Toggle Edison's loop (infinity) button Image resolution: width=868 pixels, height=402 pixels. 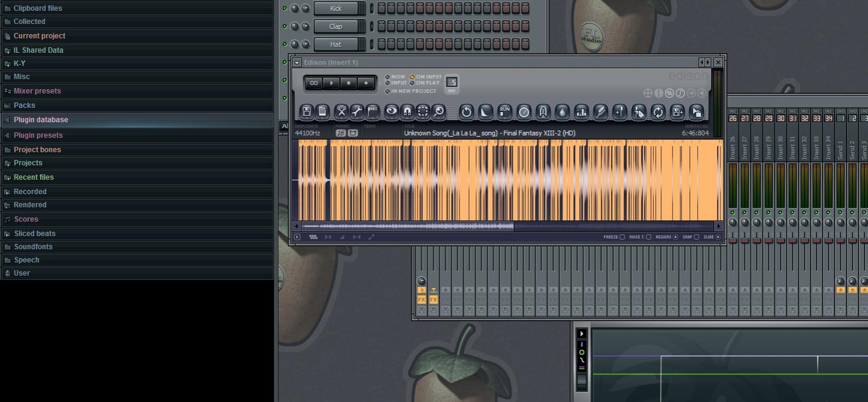coord(314,83)
